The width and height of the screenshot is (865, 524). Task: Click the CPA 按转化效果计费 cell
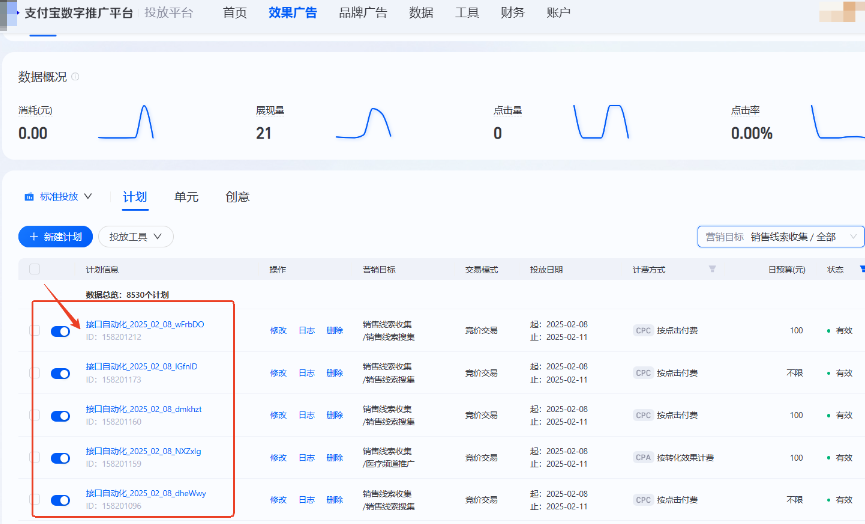(x=674, y=457)
